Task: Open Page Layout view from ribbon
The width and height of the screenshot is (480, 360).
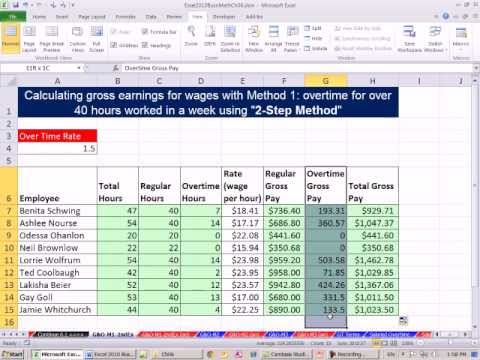Action: click(x=29, y=39)
